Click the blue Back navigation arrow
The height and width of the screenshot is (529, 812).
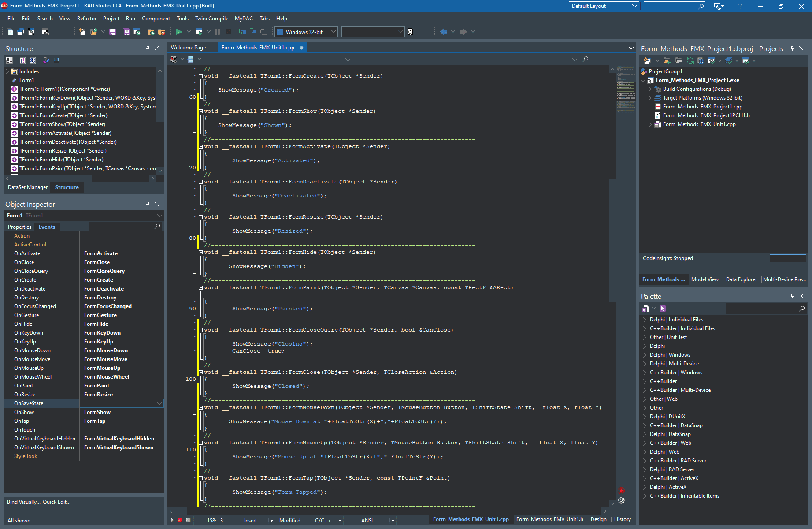tap(444, 32)
